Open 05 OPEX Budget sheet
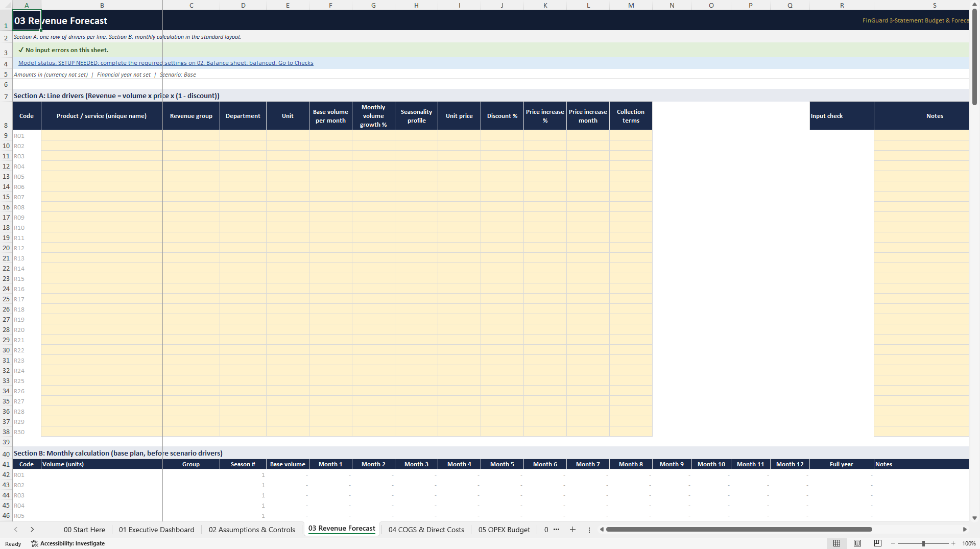This screenshot has height=549, width=980. point(504,530)
